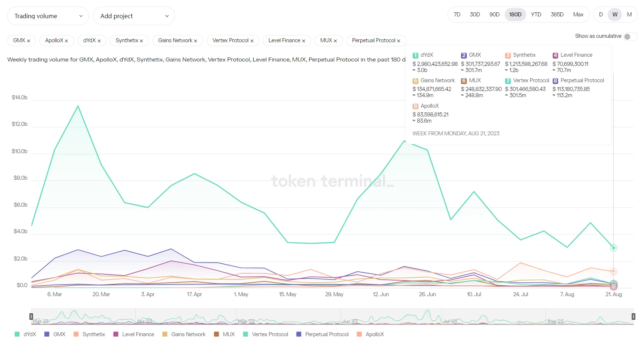Viewport: 644px width, 342px height.
Task: Click the 12. Jun x-axis label
Action: 381,294
